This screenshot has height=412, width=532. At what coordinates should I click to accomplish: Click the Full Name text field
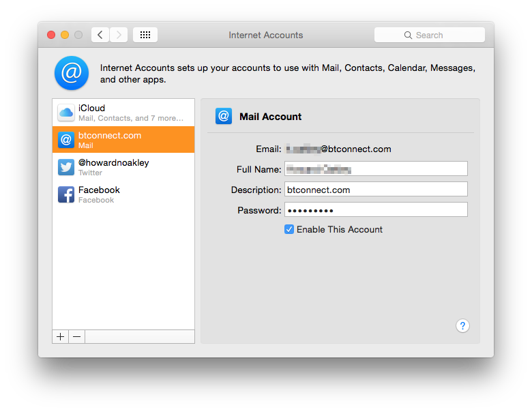pyautogui.click(x=376, y=169)
